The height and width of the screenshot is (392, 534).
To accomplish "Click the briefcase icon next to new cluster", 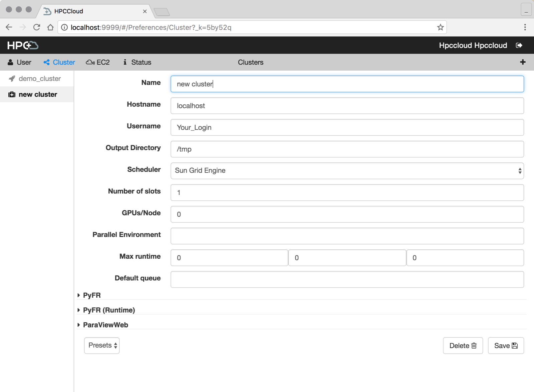I will (x=12, y=94).
